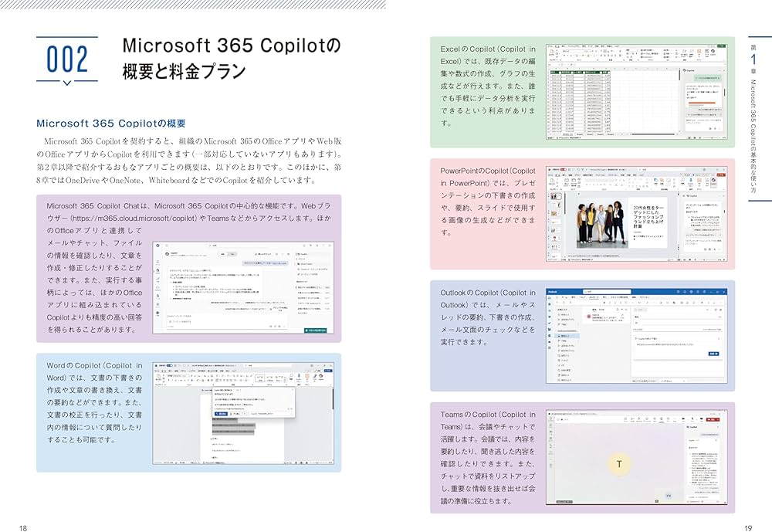Select the Bold formatting icon in Word's ribbon
Screen dimensions: 772x532
coord(169,379)
